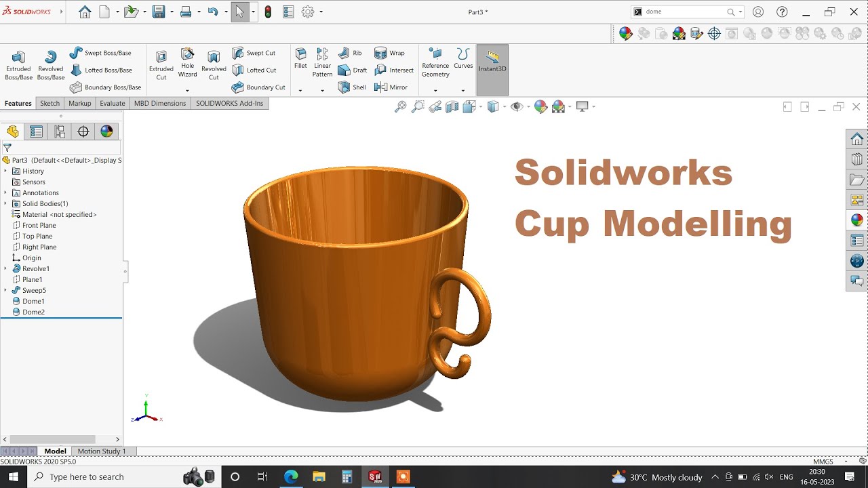This screenshot has height=488, width=868.
Task: Click Edit Appearance in view toolbar
Action: pos(540,106)
